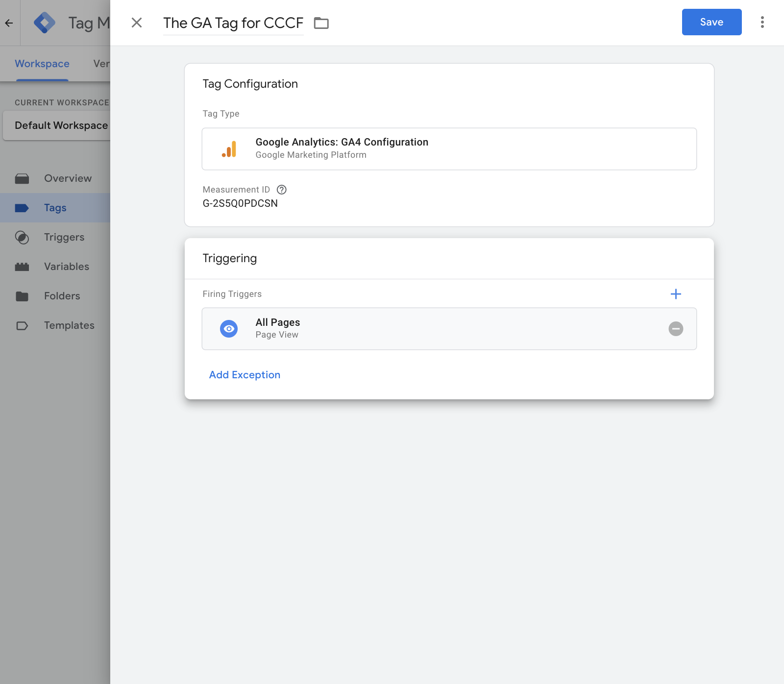The height and width of the screenshot is (684, 784).
Task: Click the Tags label icon in sidebar
Action: [22, 208]
